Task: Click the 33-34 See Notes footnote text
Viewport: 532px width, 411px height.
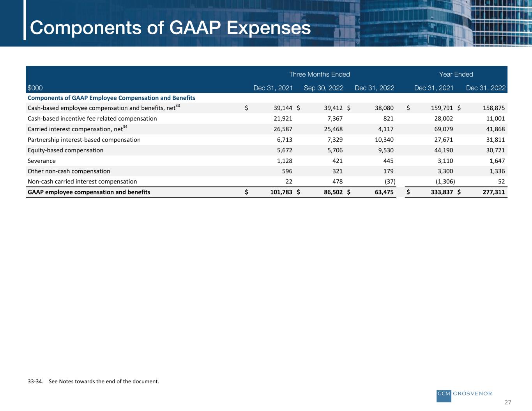Action: (94, 381)
